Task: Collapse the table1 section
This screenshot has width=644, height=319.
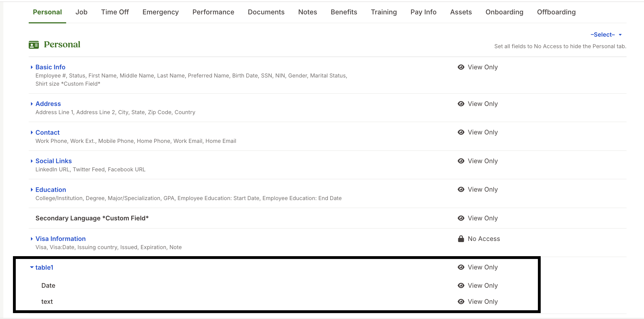Action: click(32, 267)
